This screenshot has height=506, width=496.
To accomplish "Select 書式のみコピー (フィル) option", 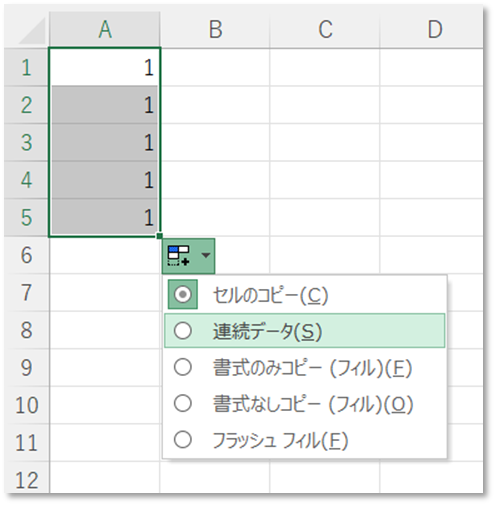I will [x=304, y=368].
